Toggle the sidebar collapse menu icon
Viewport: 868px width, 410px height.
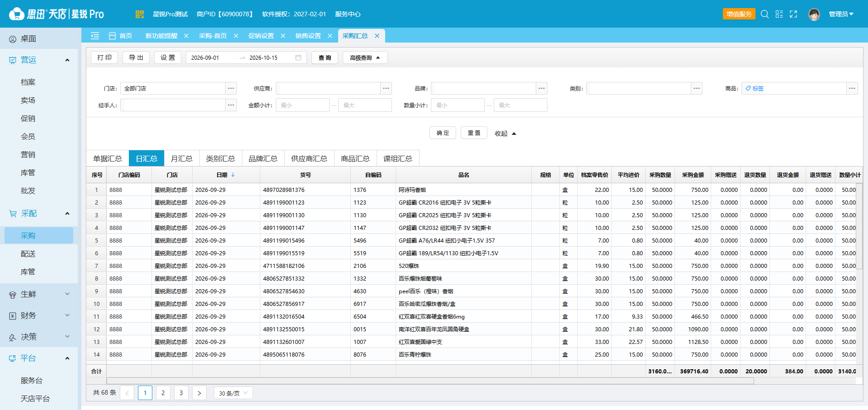pos(95,36)
